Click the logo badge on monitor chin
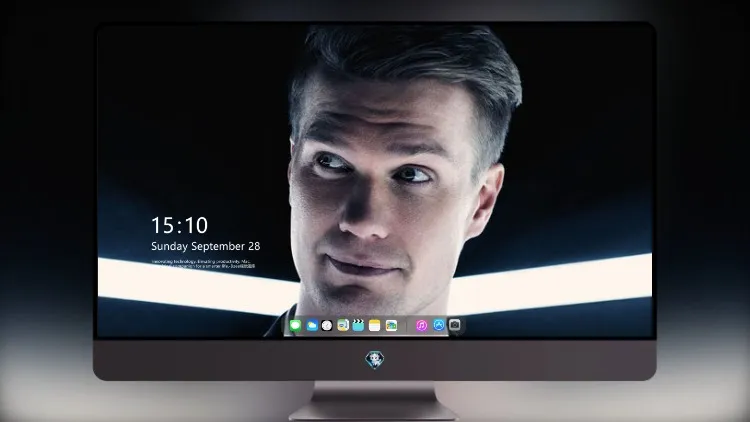Screen dimensions: 750x422 tap(375, 359)
